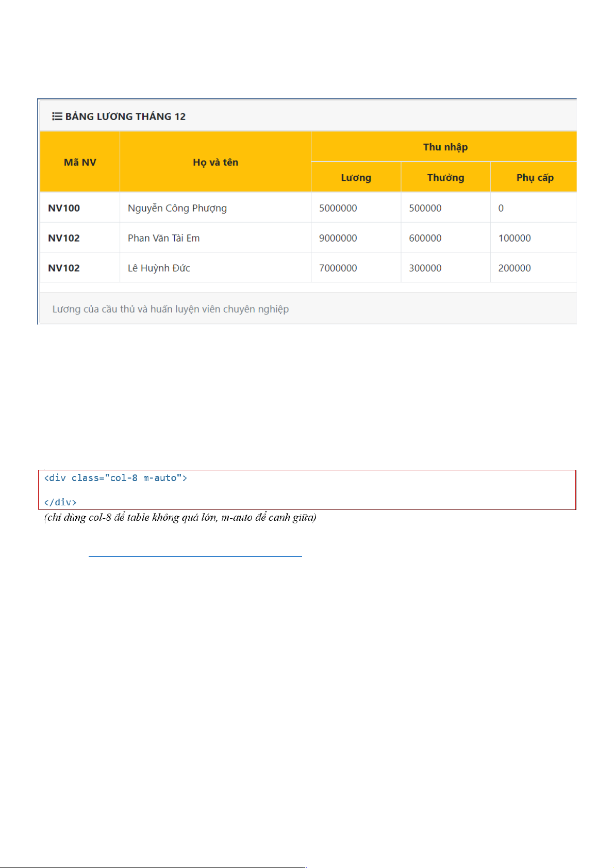Select the Lê Huỳnh Đức row name
This screenshot has width=614, height=868.
[159, 268]
